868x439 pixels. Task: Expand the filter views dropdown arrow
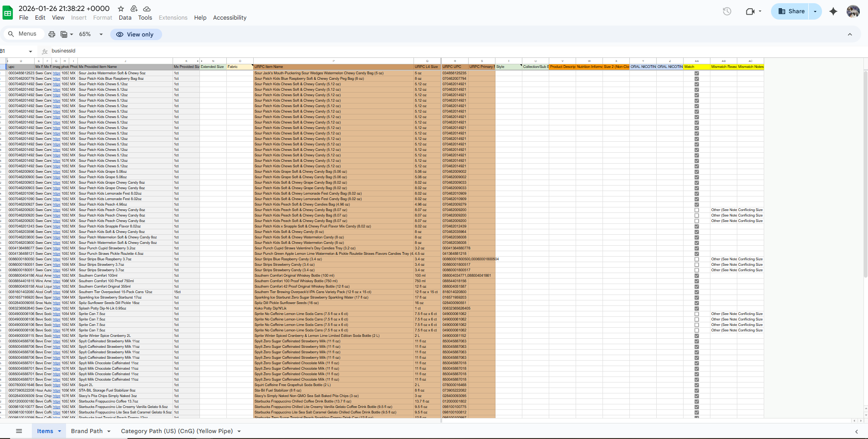click(71, 34)
